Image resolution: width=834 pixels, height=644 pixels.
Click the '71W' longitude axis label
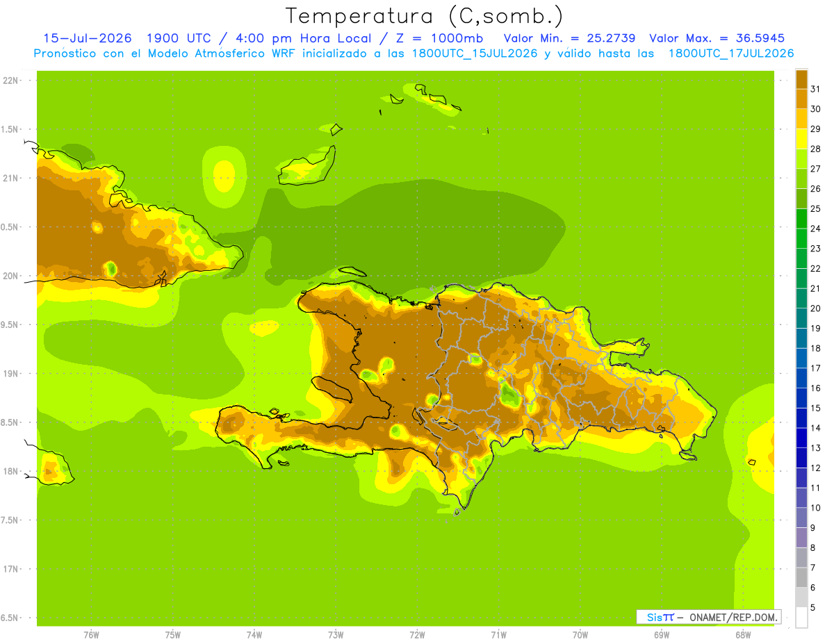[x=498, y=634]
